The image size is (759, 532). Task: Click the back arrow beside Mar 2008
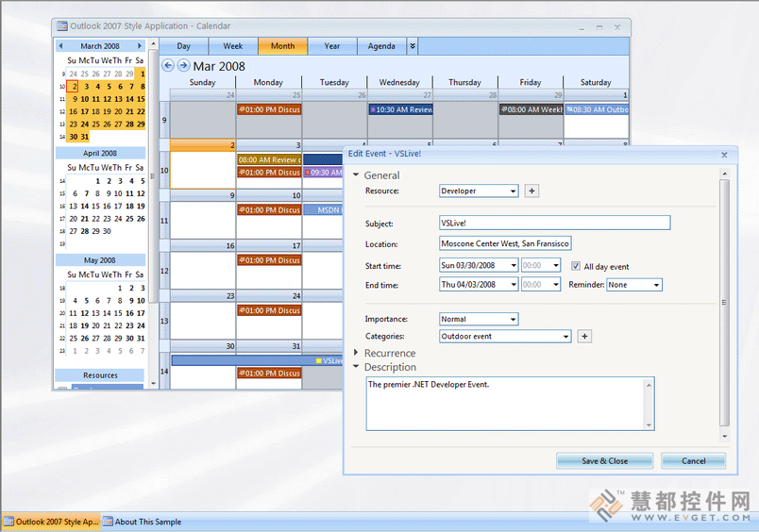[x=167, y=65]
